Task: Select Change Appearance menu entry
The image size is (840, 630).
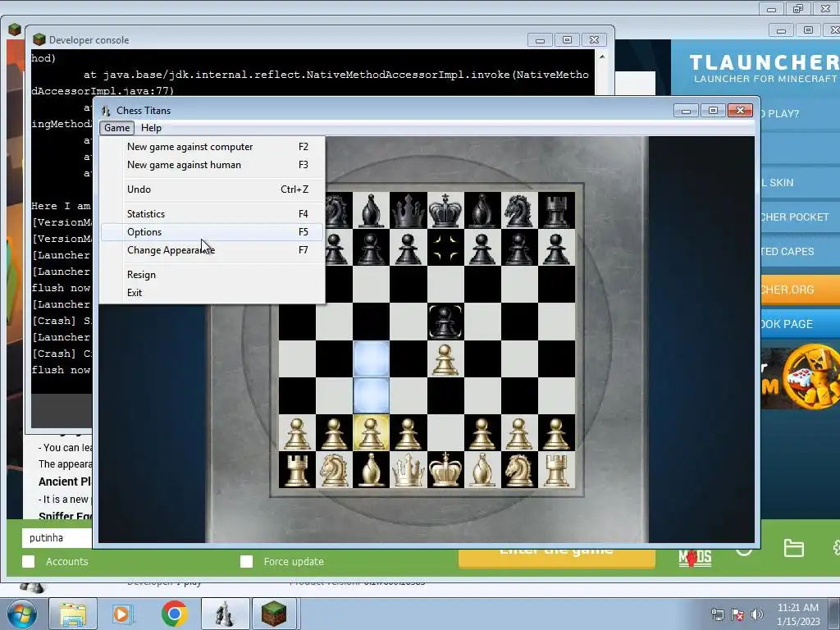Action: [x=212, y=250]
